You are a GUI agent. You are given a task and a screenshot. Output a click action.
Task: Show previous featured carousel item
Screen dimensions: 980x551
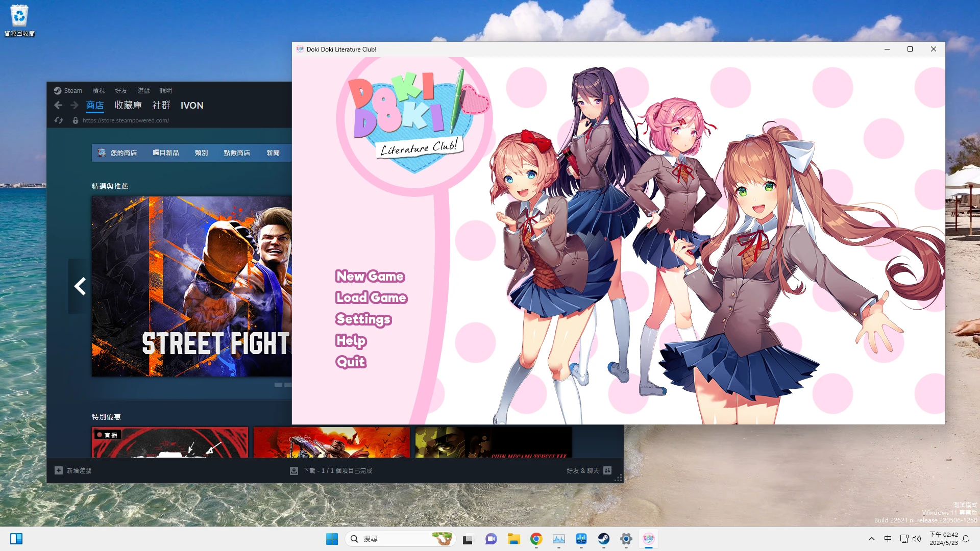(x=80, y=286)
